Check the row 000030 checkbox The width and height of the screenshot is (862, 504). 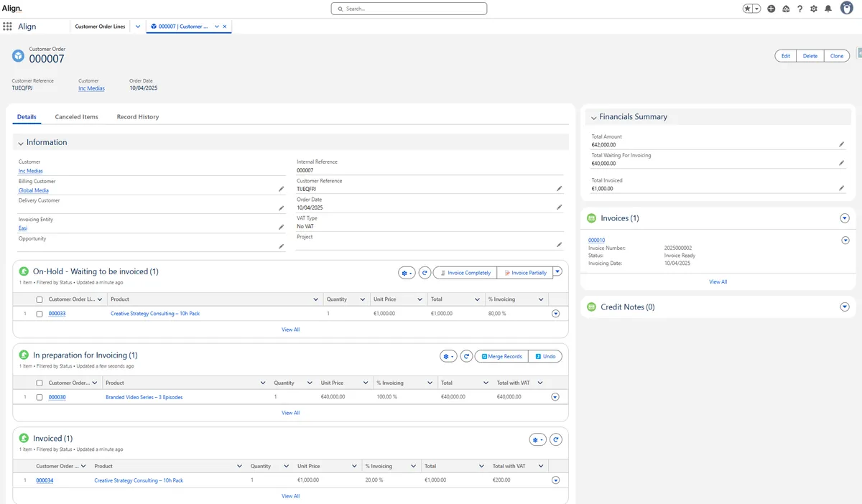click(40, 397)
